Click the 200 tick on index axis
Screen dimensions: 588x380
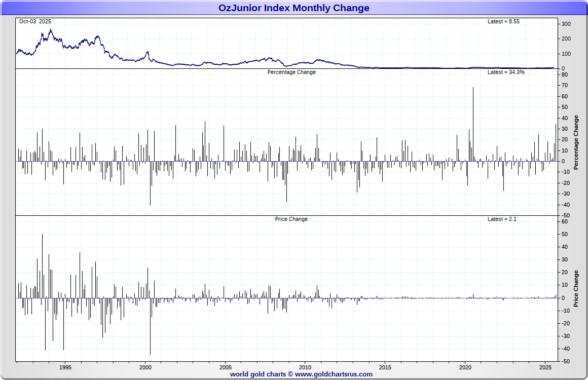point(566,39)
